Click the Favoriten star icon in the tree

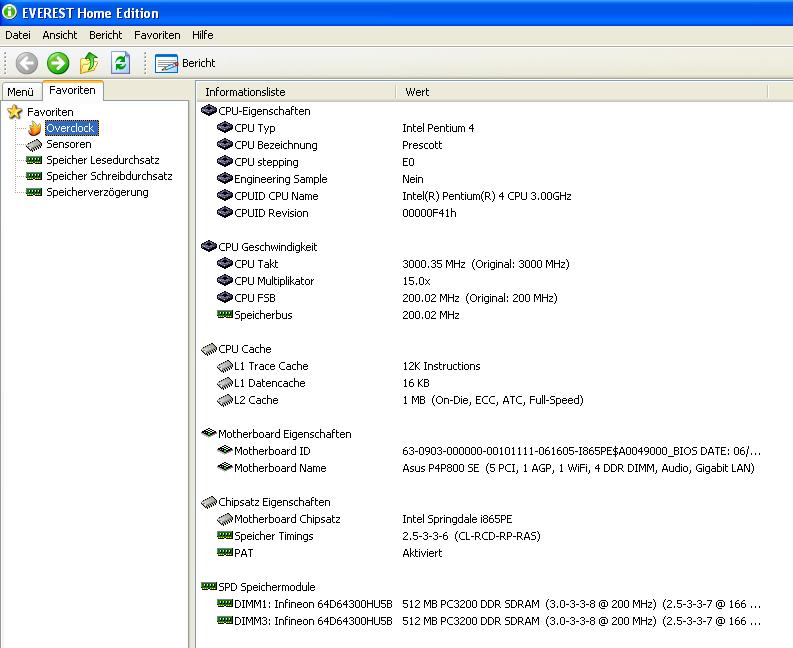pos(15,112)
